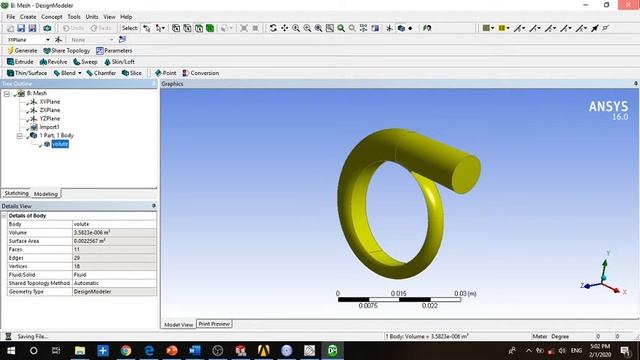Click the New Plane icon beside XYPlane

pos(58,40)
